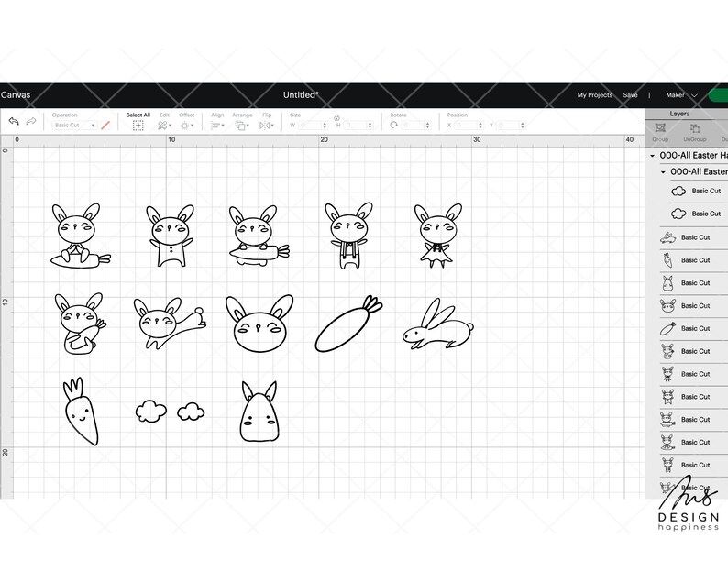
Task: Collapse the nested 000-All Easter subgroup
Action: pos(663,172)
